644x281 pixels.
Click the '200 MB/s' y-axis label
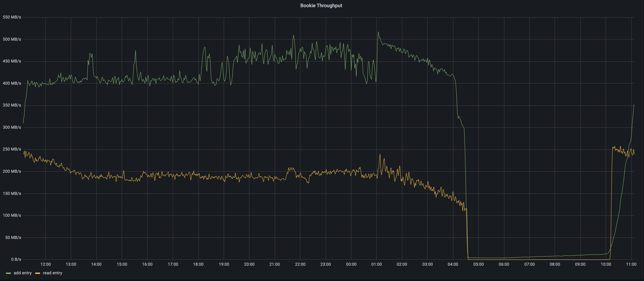(x=12, y=171)
